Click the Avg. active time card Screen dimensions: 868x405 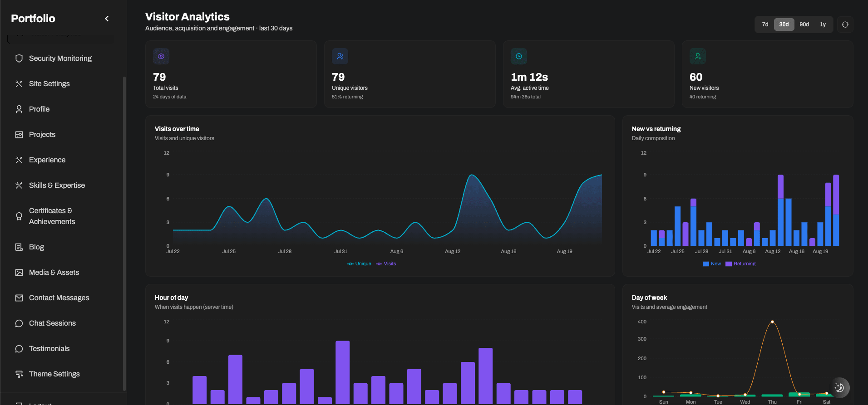tap(589, 74)
